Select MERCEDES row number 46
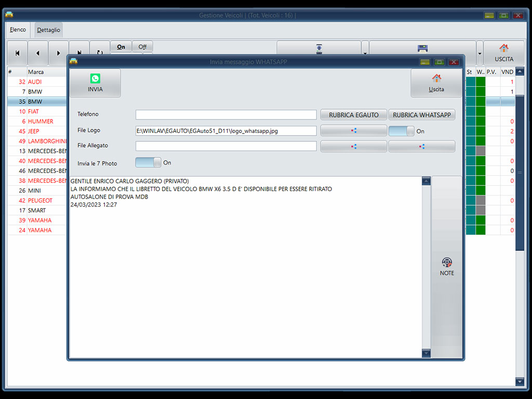532x399 pixels. click(37, 170)
